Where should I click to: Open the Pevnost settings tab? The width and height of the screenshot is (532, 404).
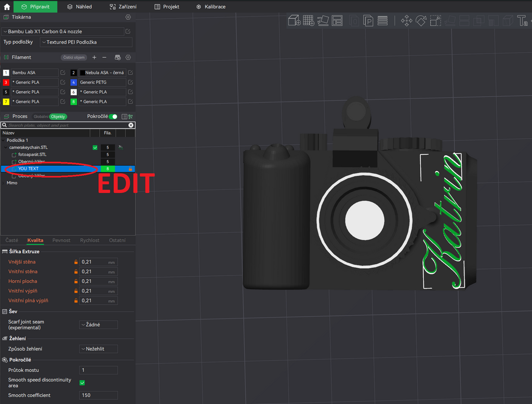point(61,240)
